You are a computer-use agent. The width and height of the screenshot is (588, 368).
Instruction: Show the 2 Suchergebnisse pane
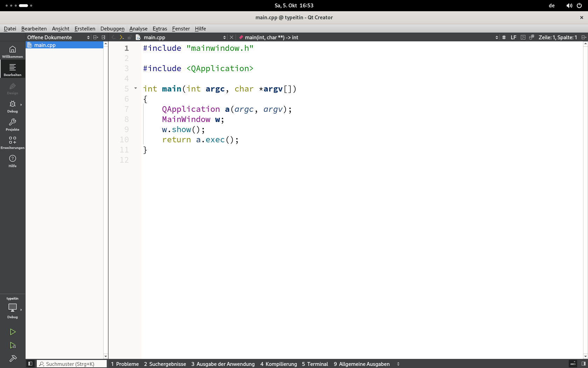[165, 364]
